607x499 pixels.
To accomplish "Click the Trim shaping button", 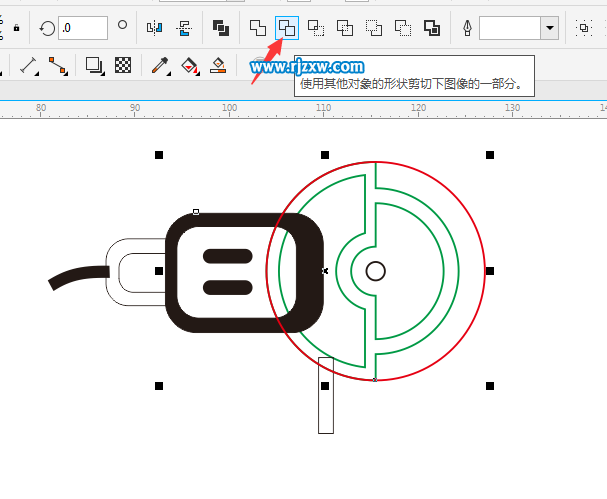I will click(287, 28).
